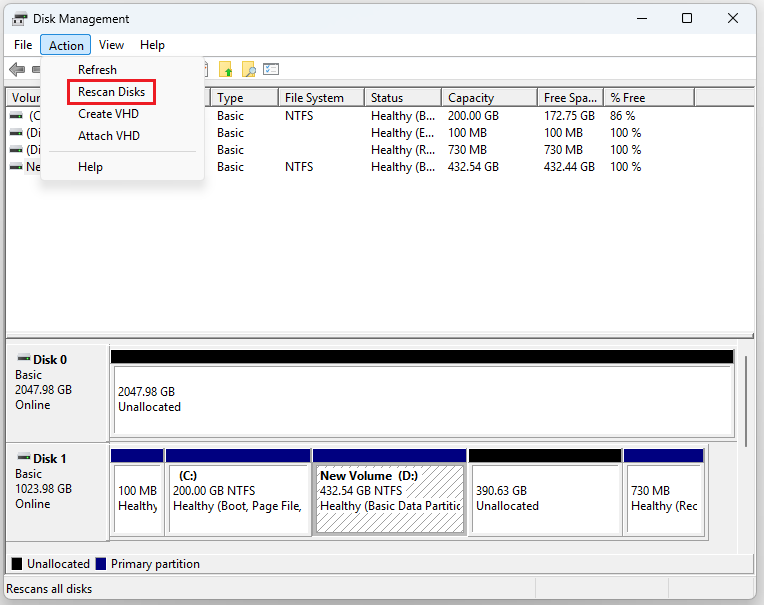The image size is (764, 605).
Task: Sort by the Status column header
Action: click(x=403, y=97)
